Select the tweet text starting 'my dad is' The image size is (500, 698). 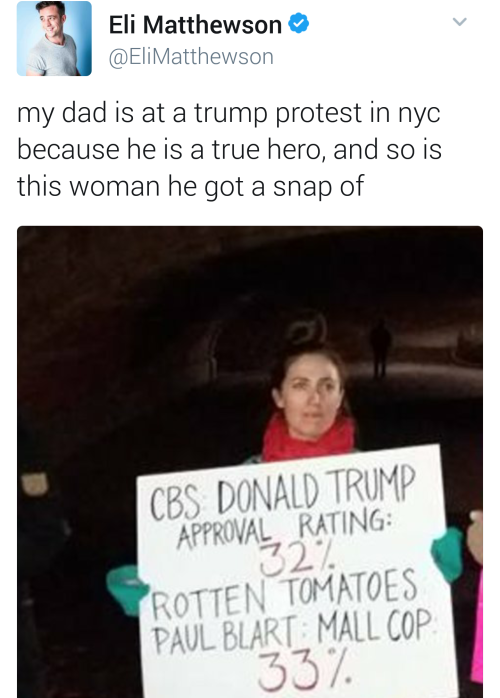point(229,149)
